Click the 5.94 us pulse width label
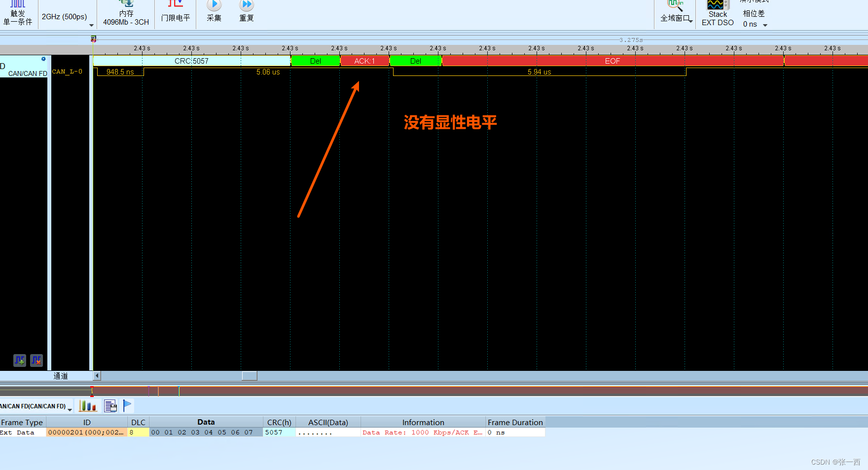This screenshot has width=868, height=470. [x=540, y=72]
